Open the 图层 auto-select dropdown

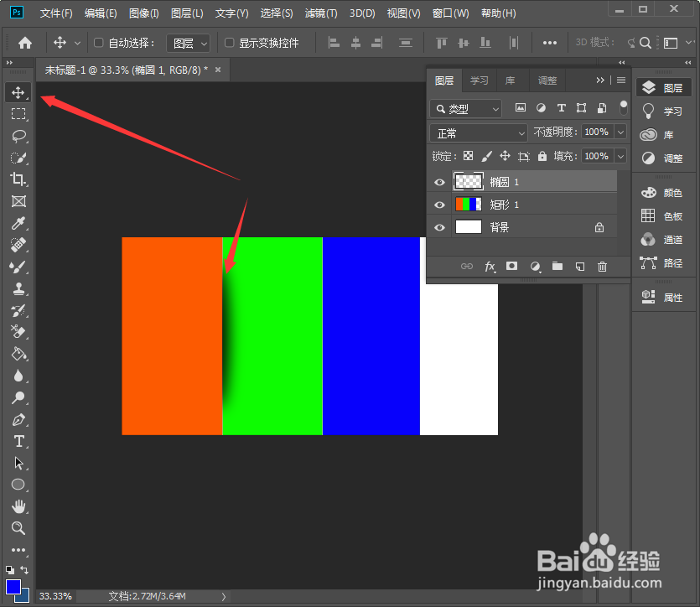point(189,44)
